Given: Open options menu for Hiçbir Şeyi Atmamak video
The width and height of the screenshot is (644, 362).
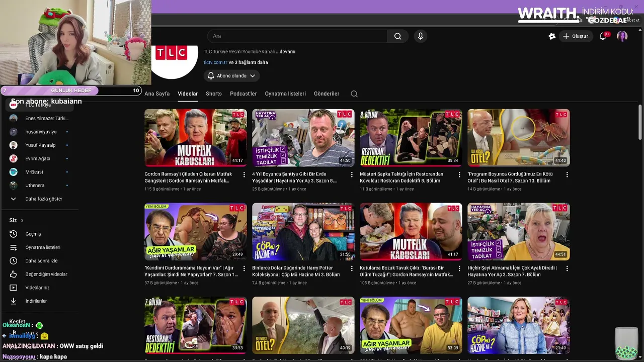Looking at the screenshot, I should point(567,268).
